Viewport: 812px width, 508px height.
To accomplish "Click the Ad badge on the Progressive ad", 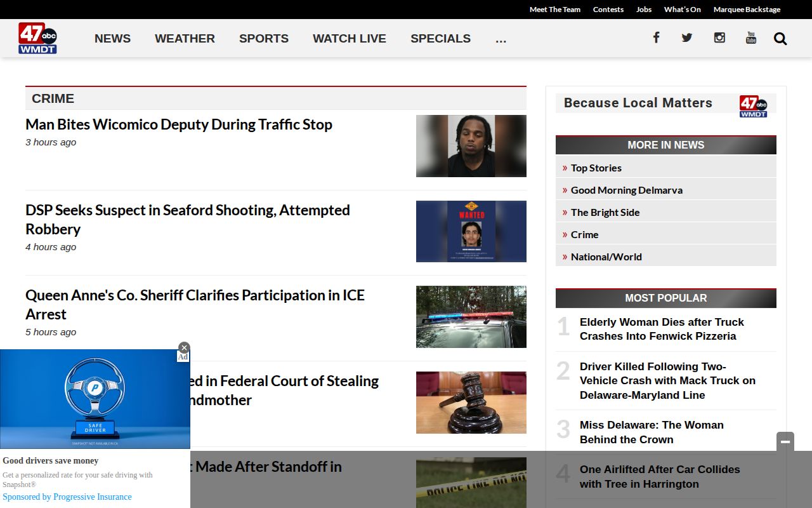I will [x=183, y=357].
